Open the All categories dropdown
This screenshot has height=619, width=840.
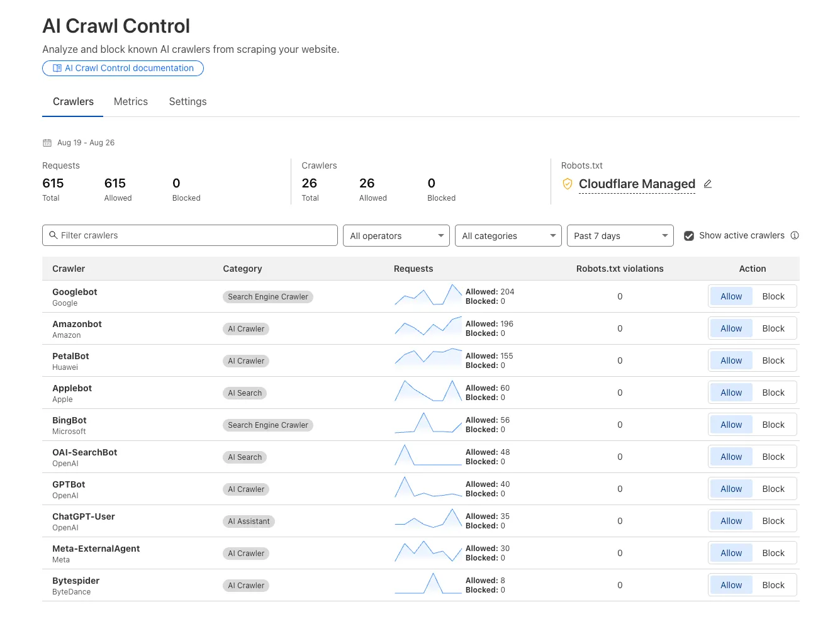(508, 235)
